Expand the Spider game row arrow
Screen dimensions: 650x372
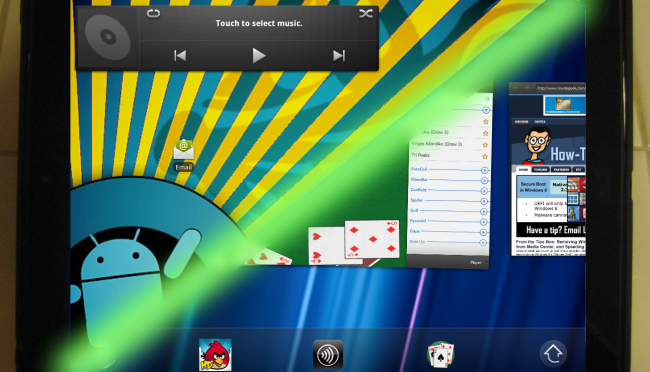coord(484,202)
